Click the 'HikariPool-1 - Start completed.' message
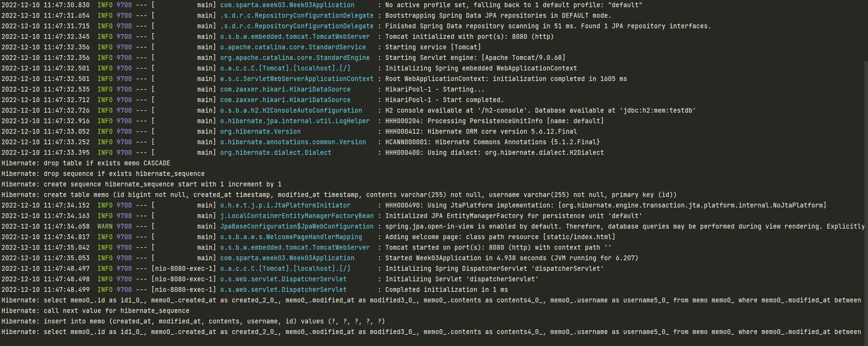The width and height of the screenshot is (868, 346). (444, 100)
